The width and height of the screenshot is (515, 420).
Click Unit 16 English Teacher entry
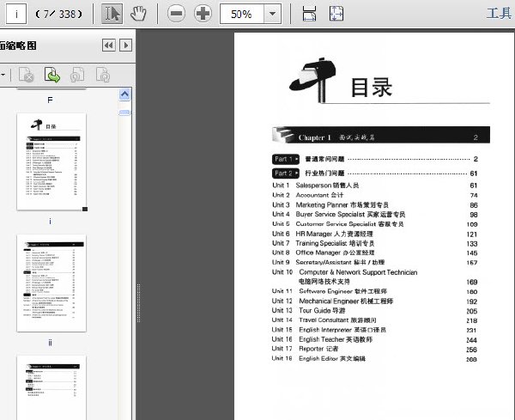[x=375, y=339]
